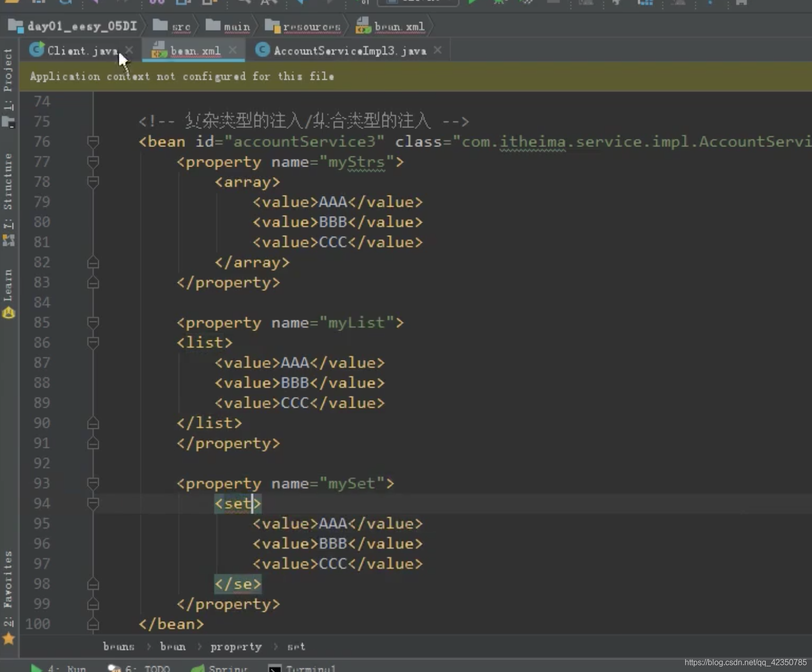
Task: Click the resources folder in navigation bar
Action: tap(303, 26)
